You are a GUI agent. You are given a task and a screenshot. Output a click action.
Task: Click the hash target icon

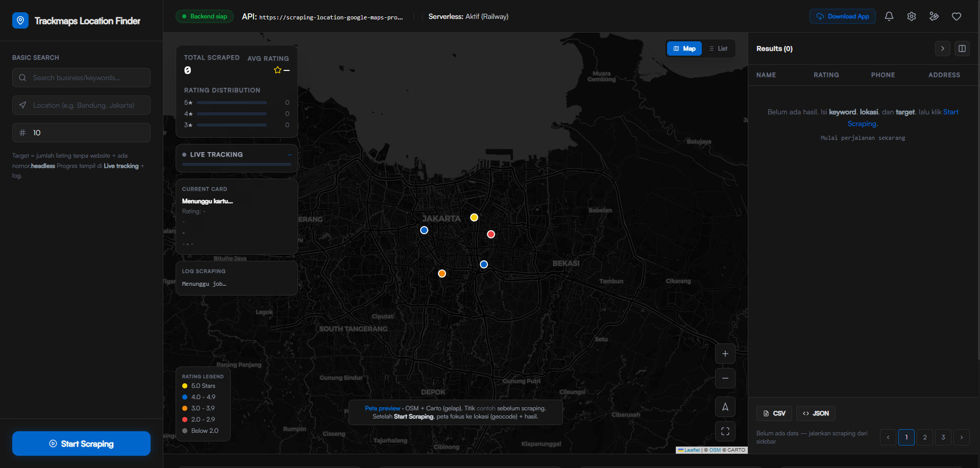click(22, 133)
